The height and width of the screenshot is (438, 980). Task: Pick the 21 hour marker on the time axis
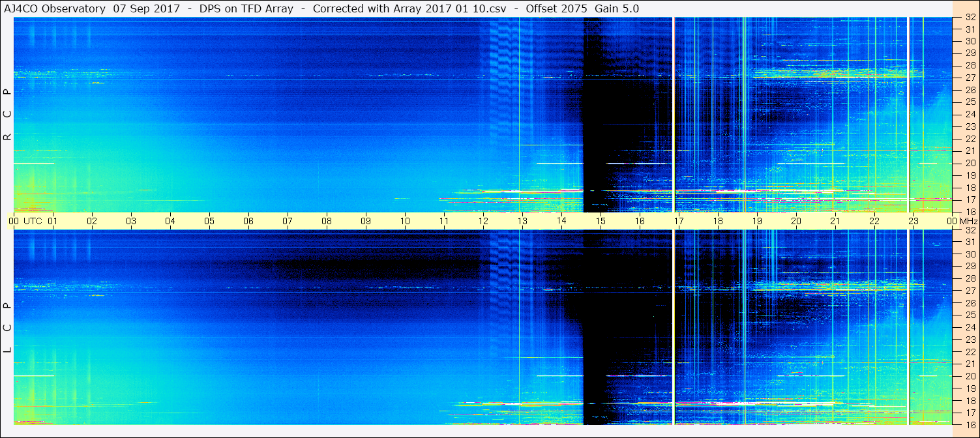(x=835, y=221)
